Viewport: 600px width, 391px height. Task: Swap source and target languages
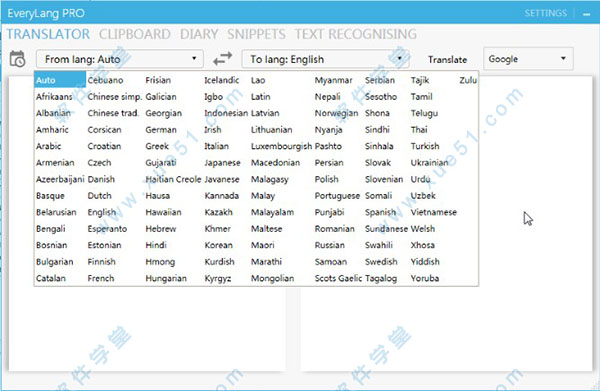click(222, 59)
